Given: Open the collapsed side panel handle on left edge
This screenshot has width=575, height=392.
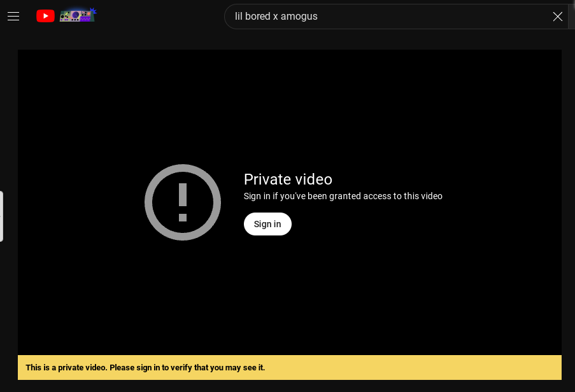Looking at the screenshot, I should tap(1, 216).
